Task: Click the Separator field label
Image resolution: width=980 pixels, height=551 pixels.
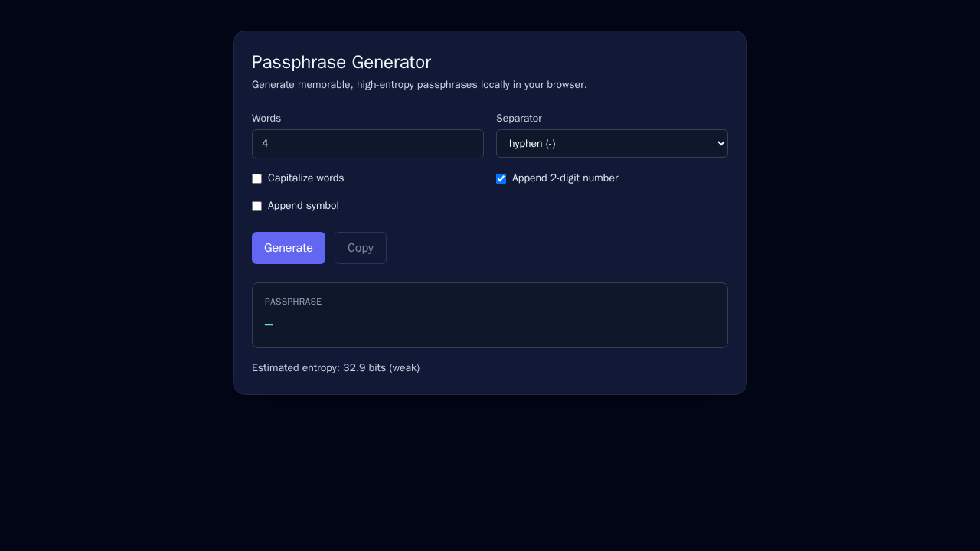Action: click(519, 118)
